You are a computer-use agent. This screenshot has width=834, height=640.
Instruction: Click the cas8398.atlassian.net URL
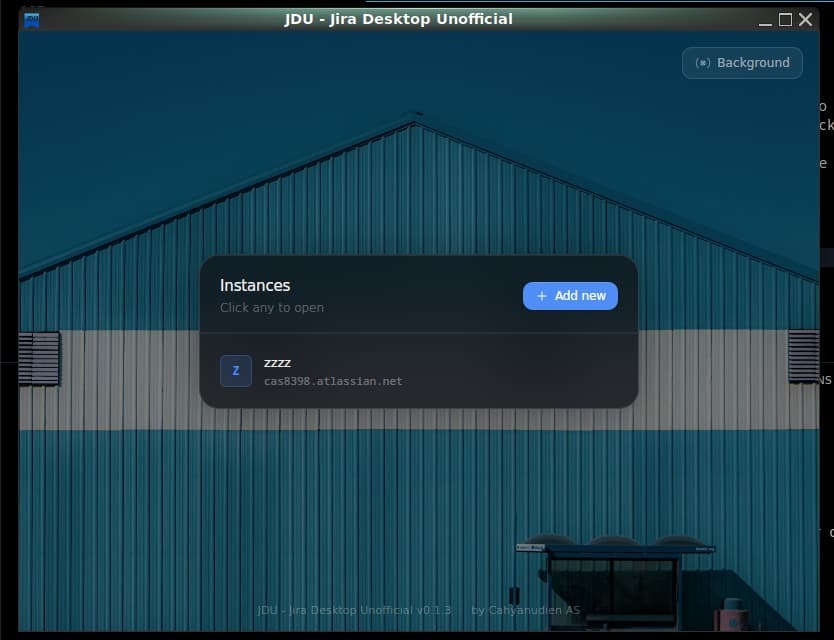pos(333,381)
